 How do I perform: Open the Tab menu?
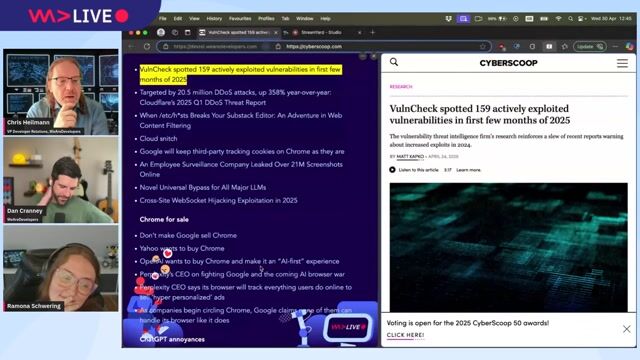(285, 19)
